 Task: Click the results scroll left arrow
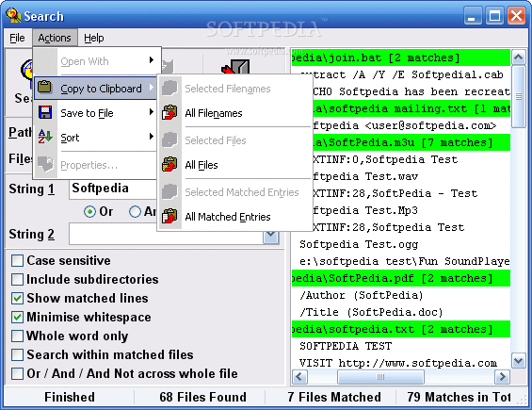click(x=299, y=376)
